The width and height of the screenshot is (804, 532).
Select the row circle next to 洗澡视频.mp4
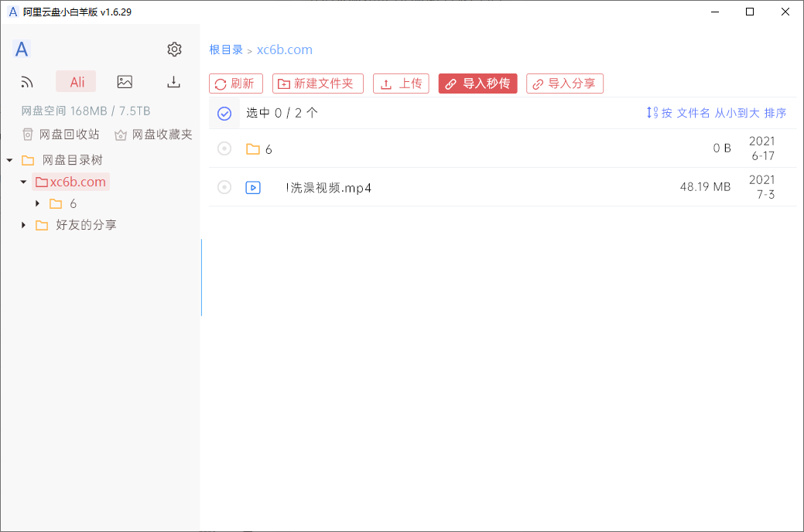(x=224, y=187)
